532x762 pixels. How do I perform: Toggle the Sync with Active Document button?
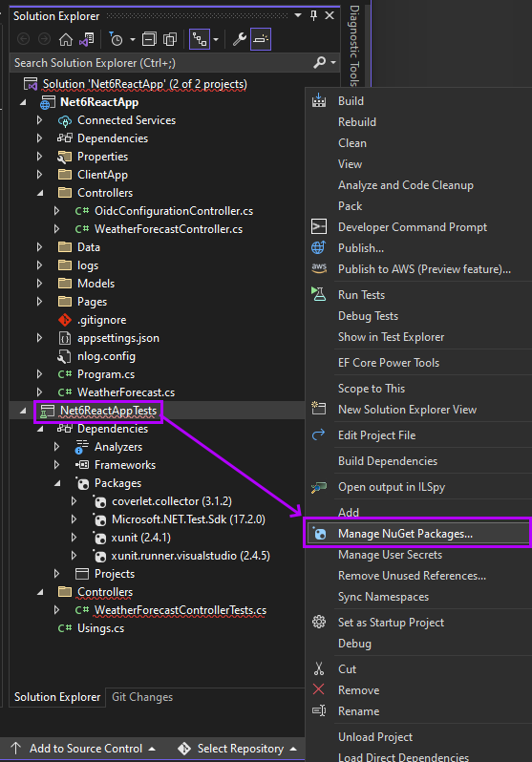pyautogui.click(x=200, y=39)
